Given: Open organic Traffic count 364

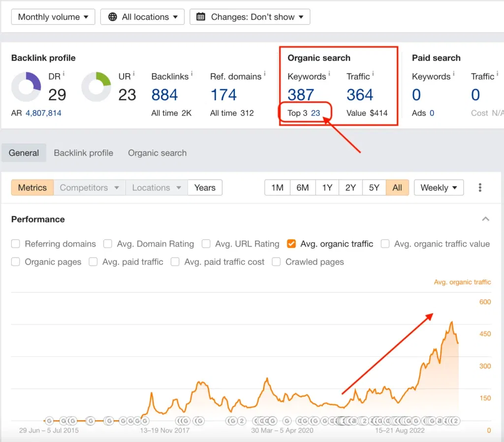Looking at the screenshot, I should tap(360, 95).
